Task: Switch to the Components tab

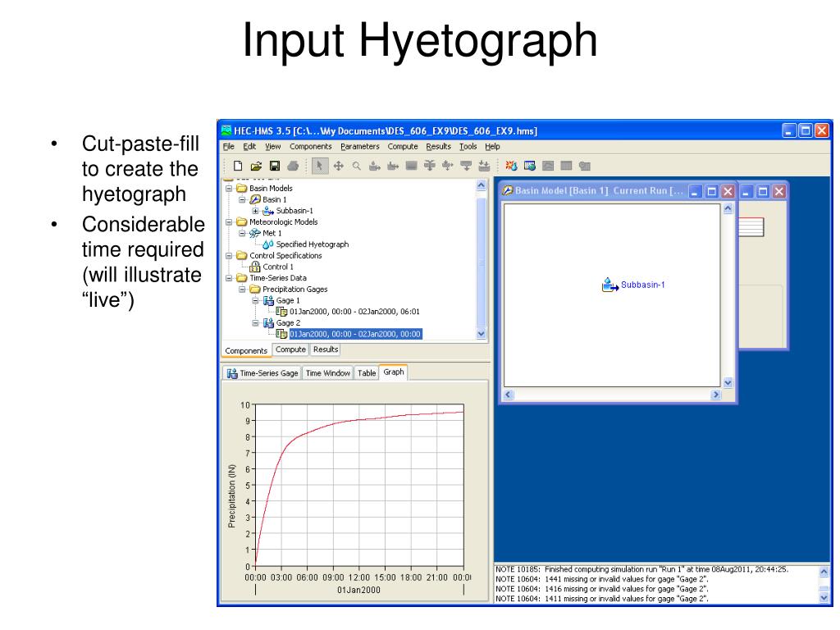Action: click(246, 350)
